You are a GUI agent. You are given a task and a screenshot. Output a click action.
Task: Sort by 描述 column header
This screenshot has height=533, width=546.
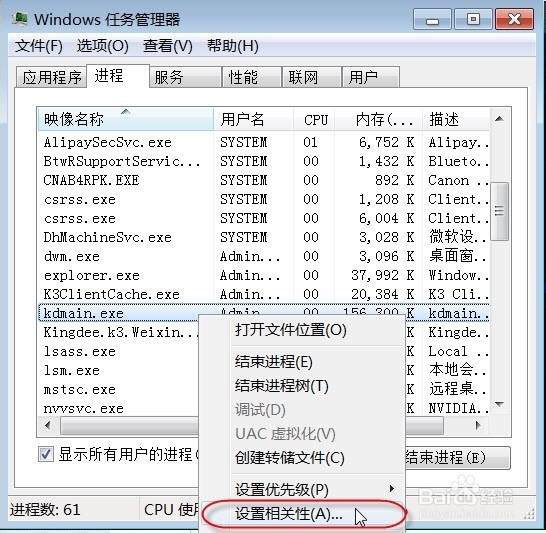tap(456, 119)
